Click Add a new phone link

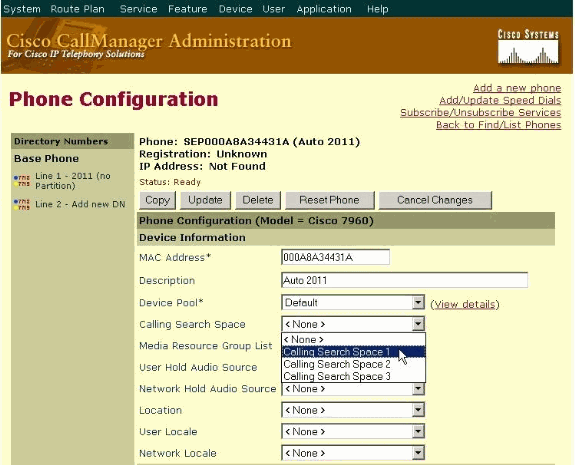pos(517,88)
